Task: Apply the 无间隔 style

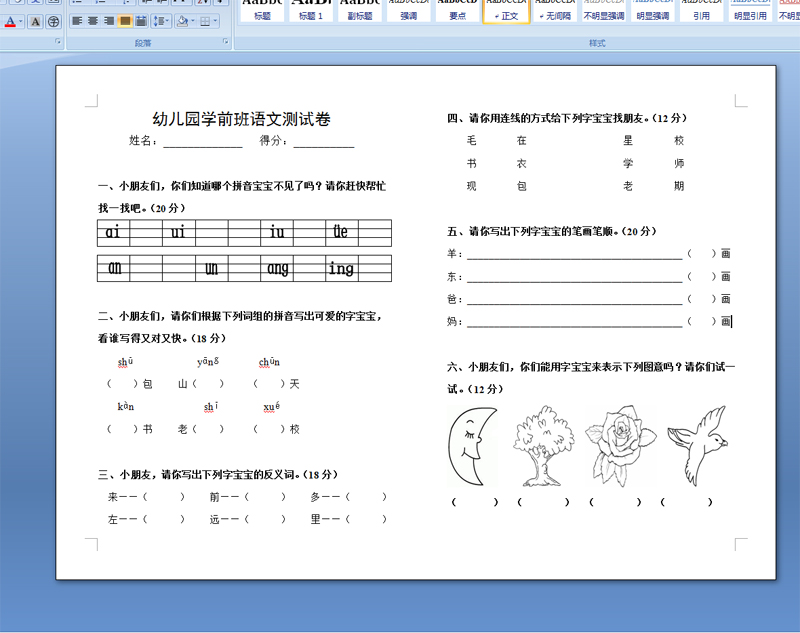Action: click(x=556, y=11)
